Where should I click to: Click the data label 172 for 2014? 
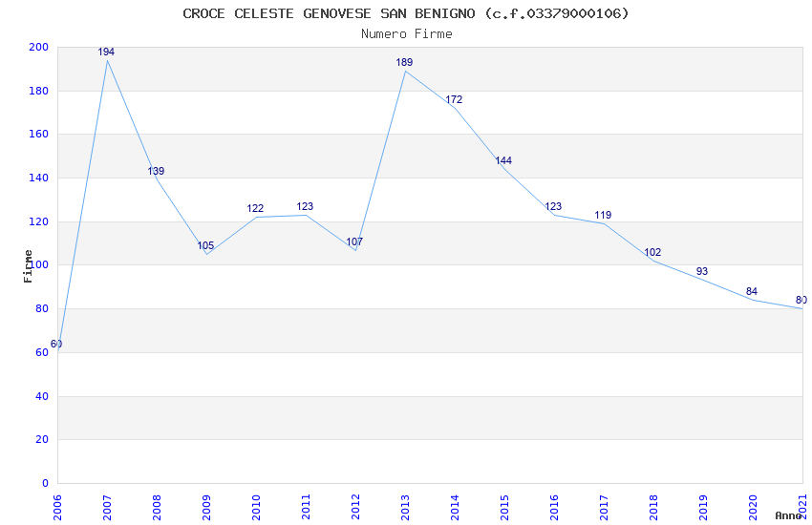pyautogui.click(x=454, y=99)
